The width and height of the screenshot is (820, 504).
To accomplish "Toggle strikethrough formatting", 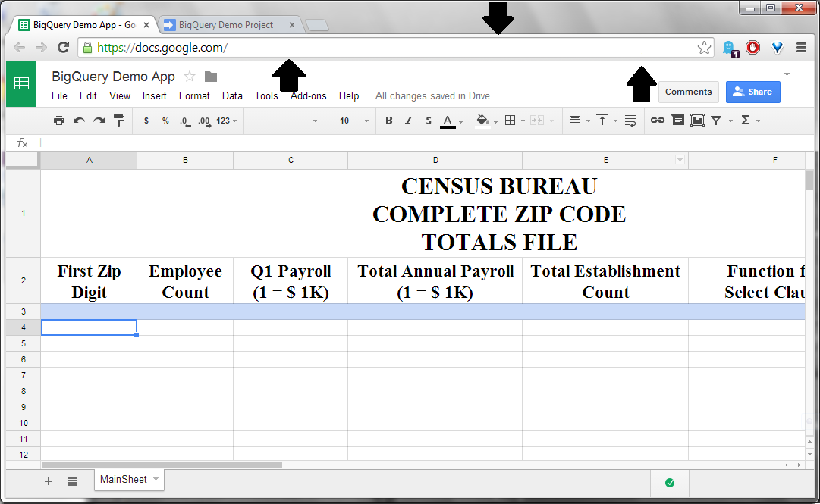I will tap(429, 120).
